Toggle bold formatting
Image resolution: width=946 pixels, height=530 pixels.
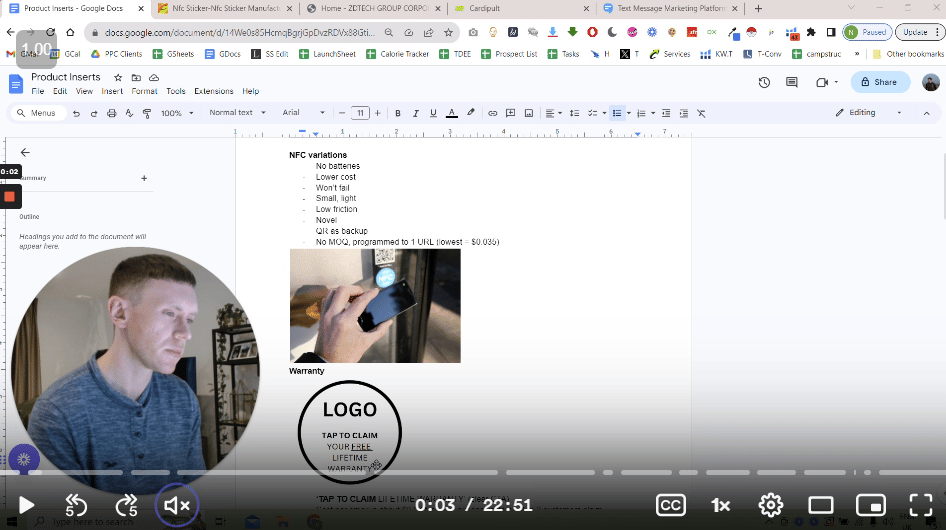click(398, 113)
